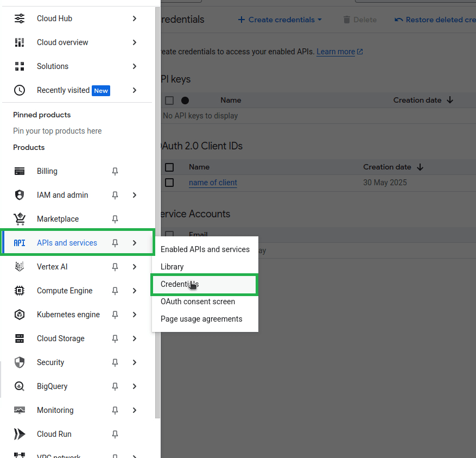This screenshot has width=476, height=458.
Task: Follow the Learn more link
Action: [x=335, y=52]
